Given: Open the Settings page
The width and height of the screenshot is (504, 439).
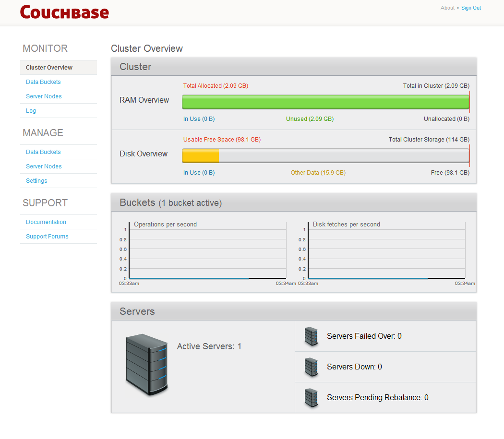Looking at the screenshot, I should pos(36,181).
